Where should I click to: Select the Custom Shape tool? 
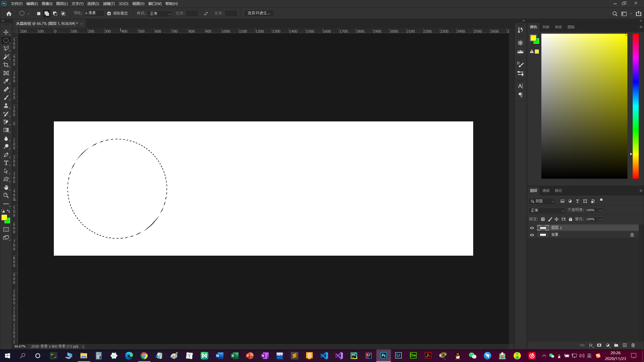(6, 179)
